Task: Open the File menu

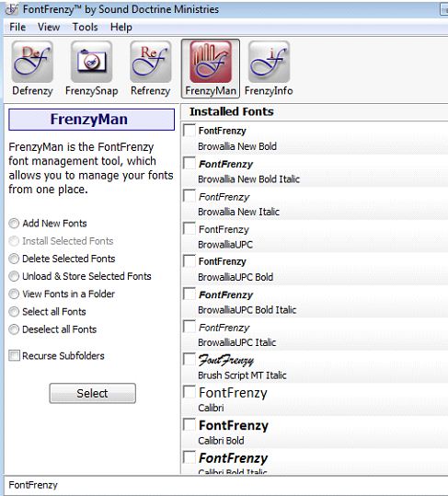Action: (17, 28)
